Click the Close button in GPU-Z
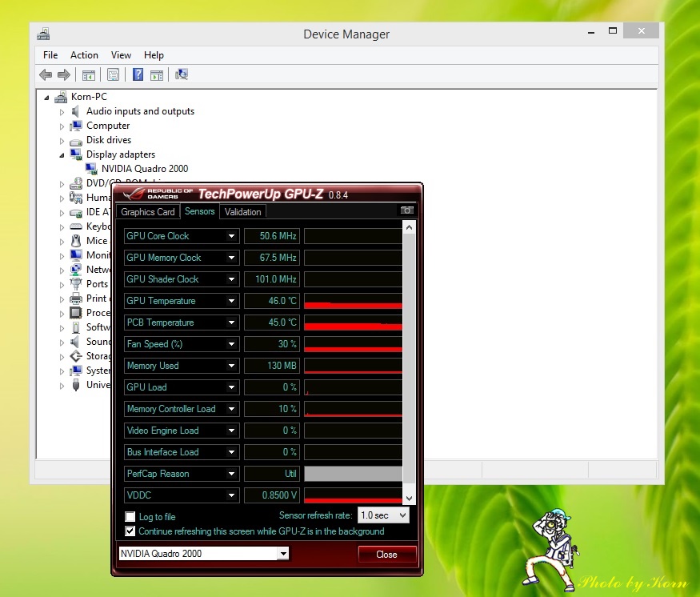 (386, 554)
